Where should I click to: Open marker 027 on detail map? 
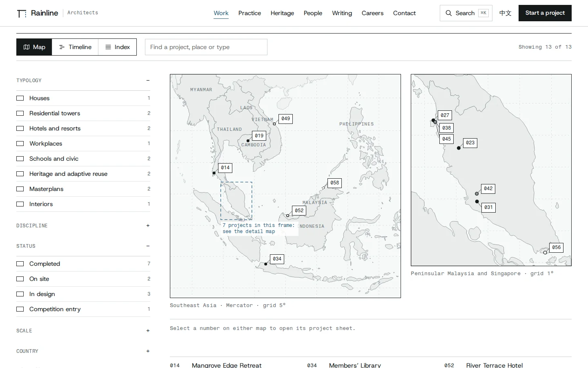click(445, 115)
